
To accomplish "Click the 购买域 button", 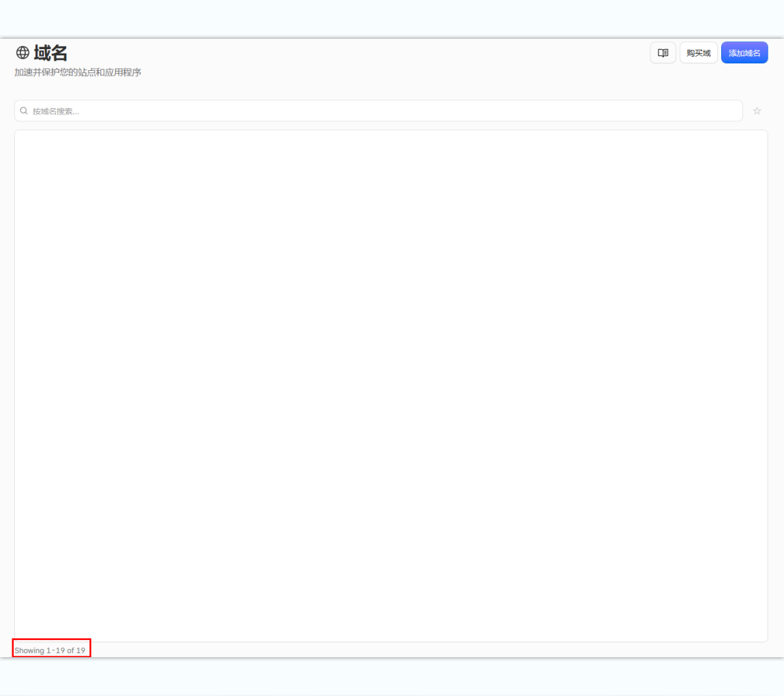I will (699, 53).
